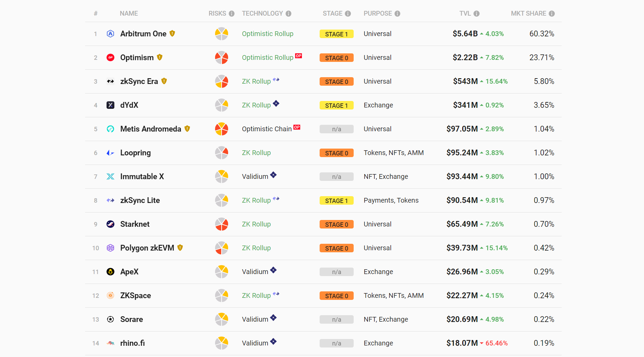Viewport: 644px width, 357px height.
Task: Click the STAGE 1 badge for dYdX
Action: pyautogui.click(x=337, y=105)
